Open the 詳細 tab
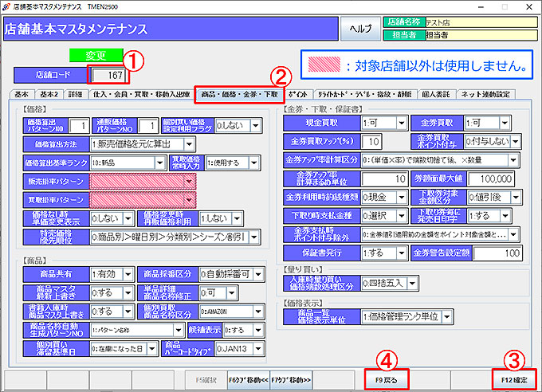The width and height of the screenshot is (542, 392). tap(75, 94)
